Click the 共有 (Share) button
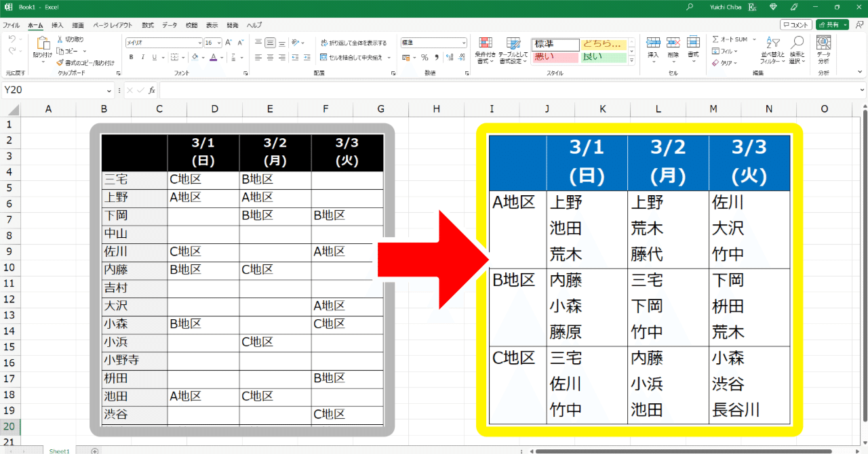The image size is (868, 454). pos(832,24)
